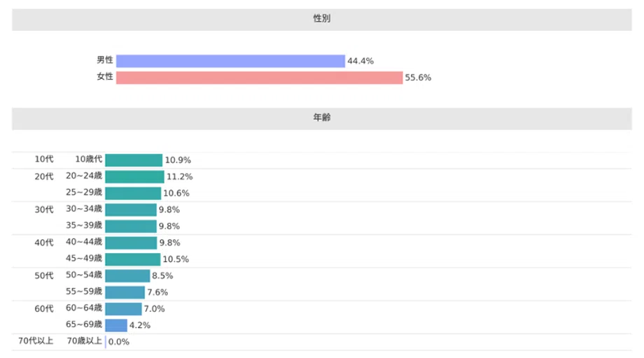Click the 44.4% value label

coord(360,61)
